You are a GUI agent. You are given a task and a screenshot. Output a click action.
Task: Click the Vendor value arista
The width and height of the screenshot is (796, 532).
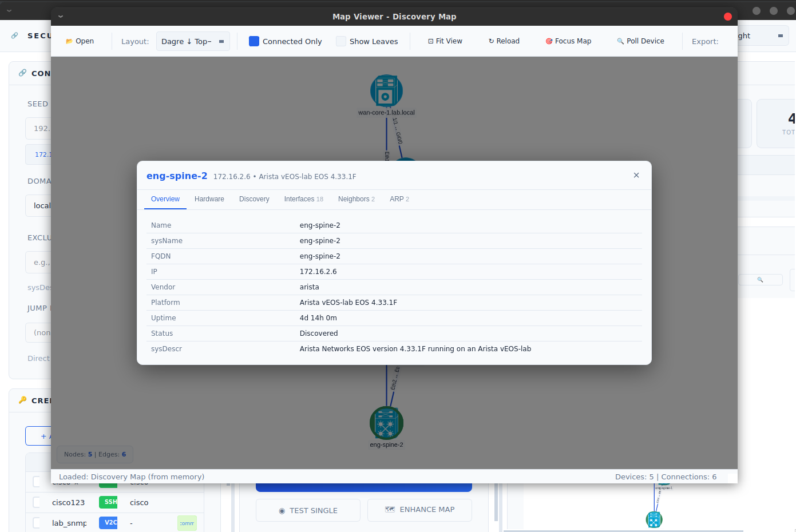310,287
